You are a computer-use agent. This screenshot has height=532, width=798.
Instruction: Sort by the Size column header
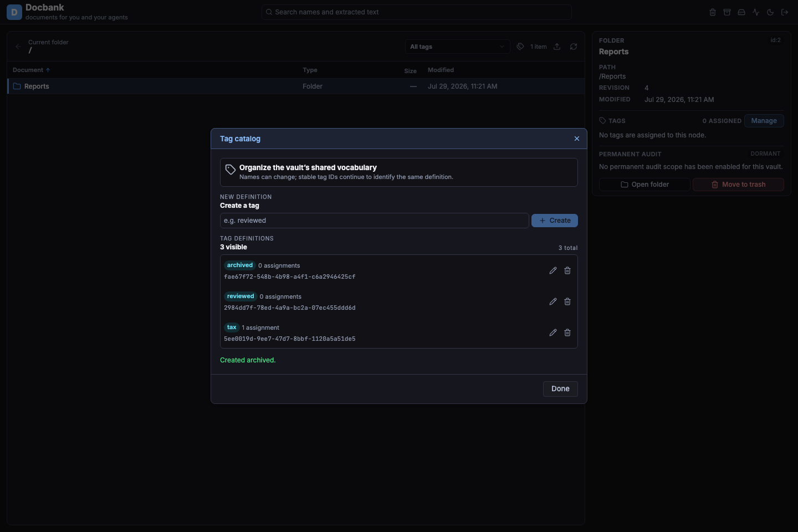pos(410,71)
